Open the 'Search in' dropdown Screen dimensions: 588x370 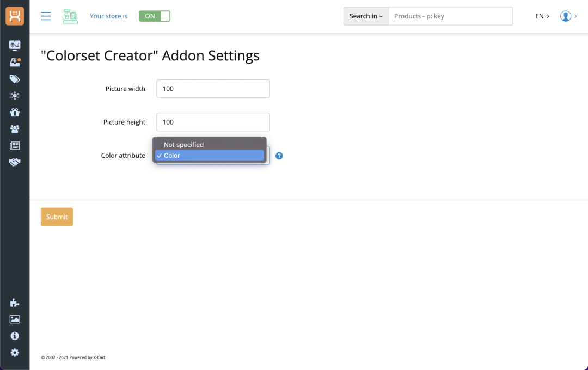click(366, 16)
